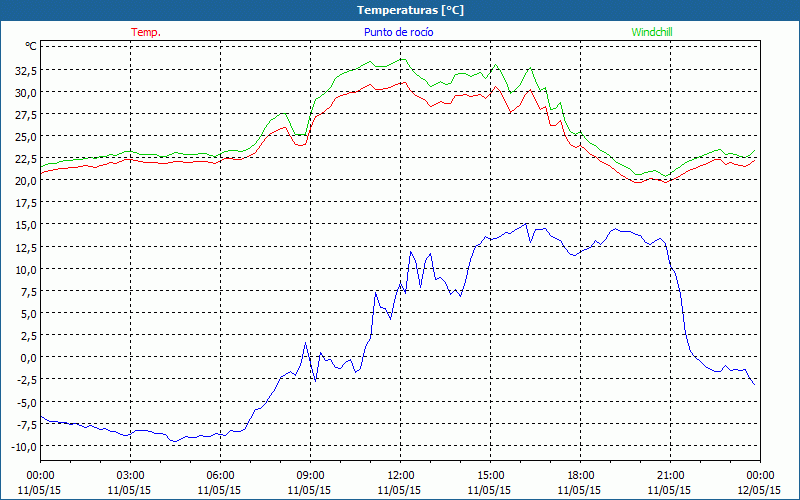Select the red Temp. legend label
Screen dimensions: 800x500
click(x=146, y=32)
